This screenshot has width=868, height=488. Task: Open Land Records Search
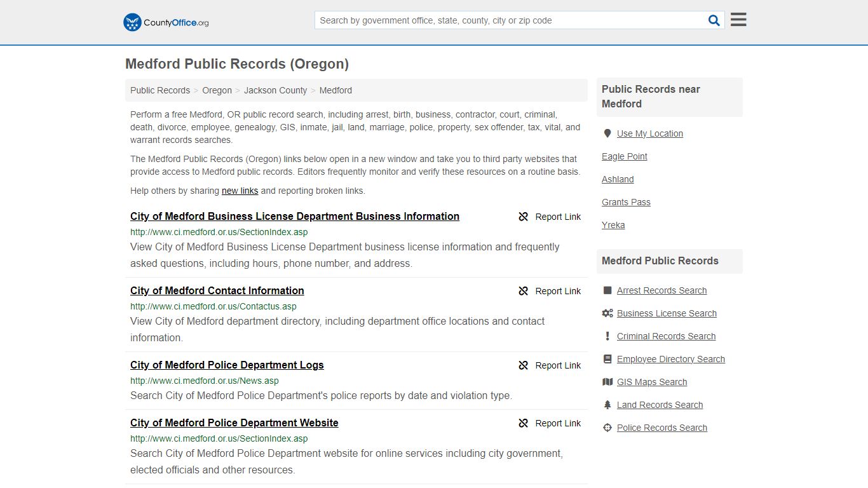point(660,405)
